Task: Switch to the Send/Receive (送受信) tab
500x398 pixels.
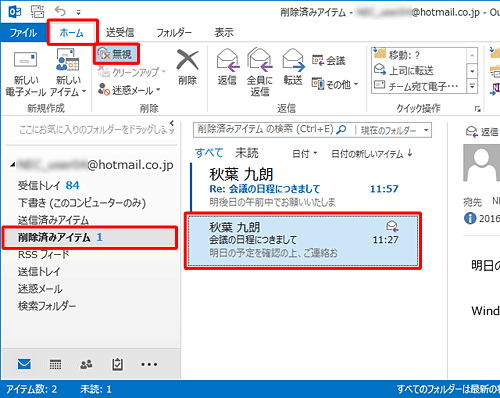Action: pos(120,33)
